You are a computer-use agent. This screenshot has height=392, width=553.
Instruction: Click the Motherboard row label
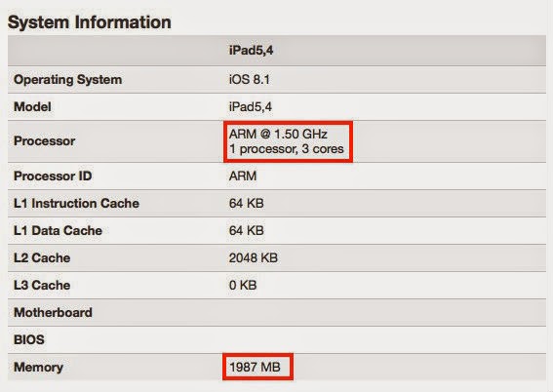coord(53,312)
